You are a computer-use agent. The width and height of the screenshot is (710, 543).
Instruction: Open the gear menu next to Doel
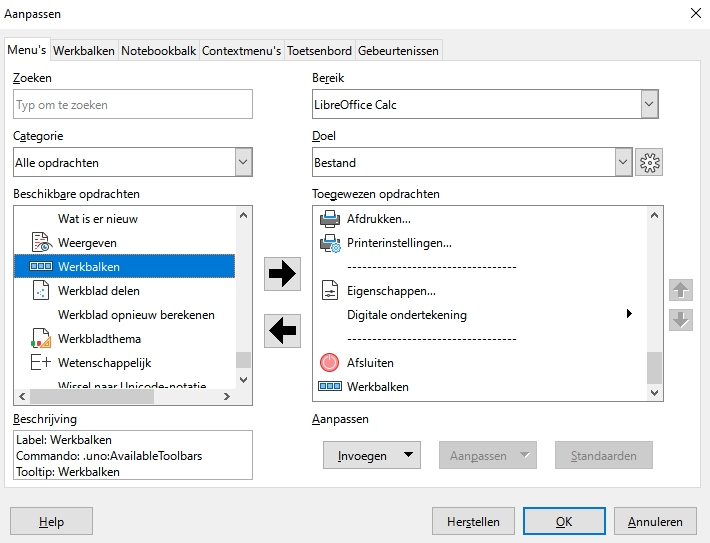pyautogui.click(x=650, y=163)
